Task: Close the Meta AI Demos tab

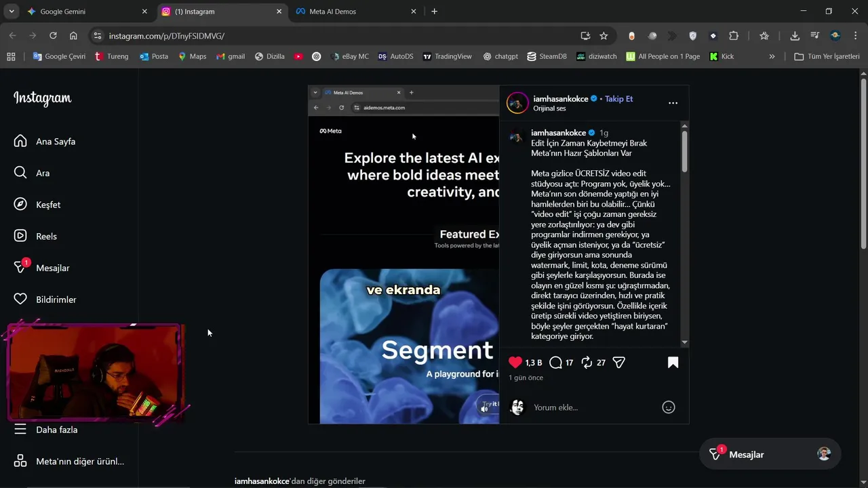Action: (414, 12)
